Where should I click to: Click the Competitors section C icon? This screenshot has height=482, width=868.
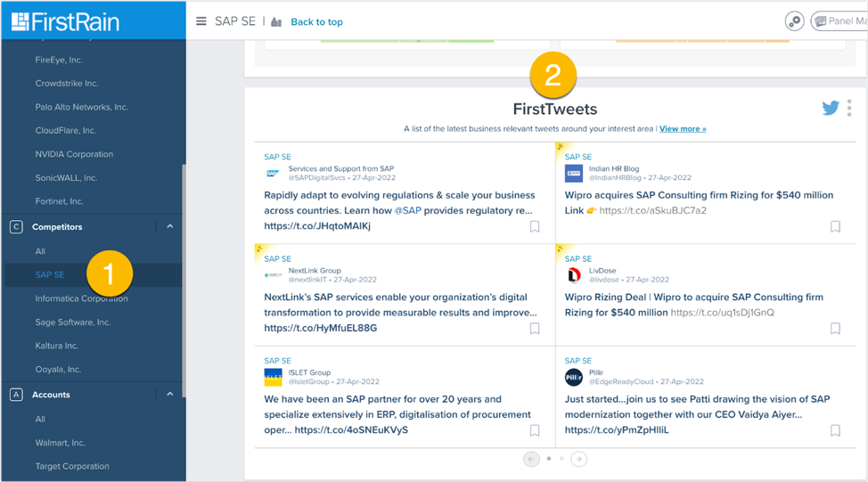click(16, 227)
